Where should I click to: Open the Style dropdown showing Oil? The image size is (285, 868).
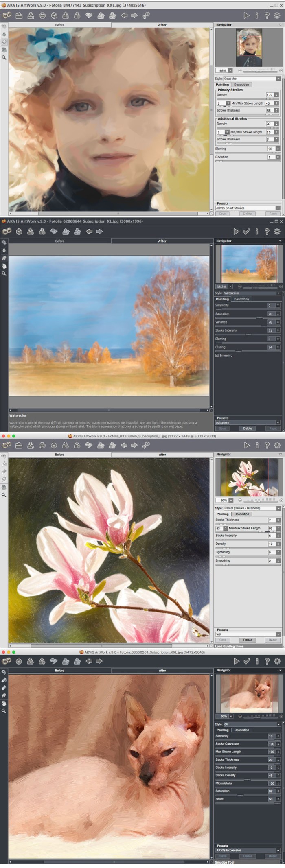(x=252, y=724)
